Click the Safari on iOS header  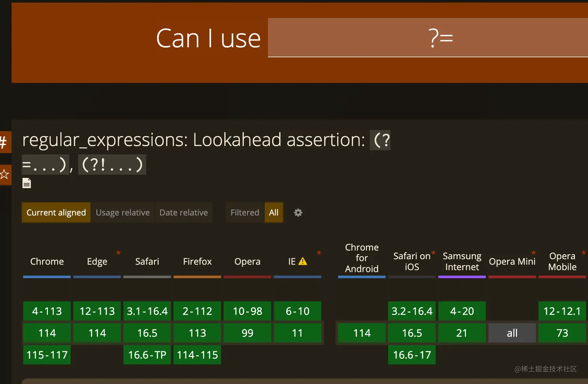412,261
